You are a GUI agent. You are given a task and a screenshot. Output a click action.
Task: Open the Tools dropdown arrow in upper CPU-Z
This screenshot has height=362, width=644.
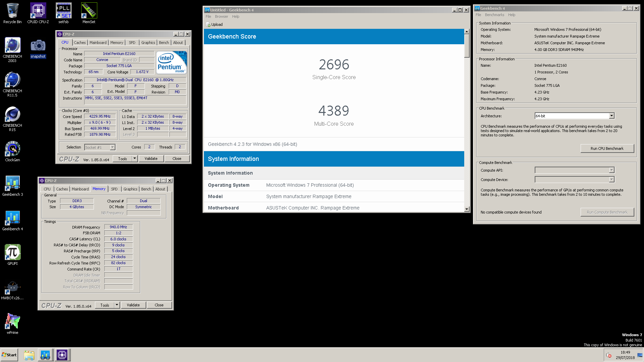click(135, 159)
